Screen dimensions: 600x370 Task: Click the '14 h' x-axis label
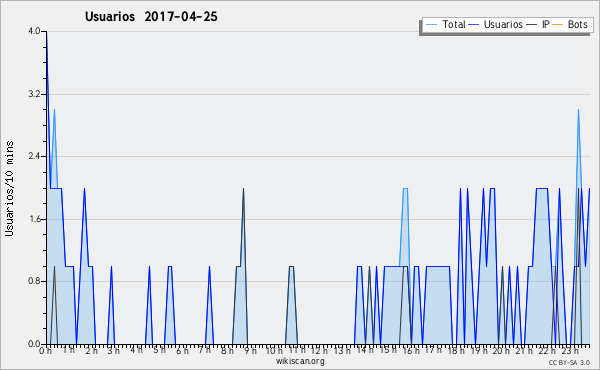click(x=365, y=350)
